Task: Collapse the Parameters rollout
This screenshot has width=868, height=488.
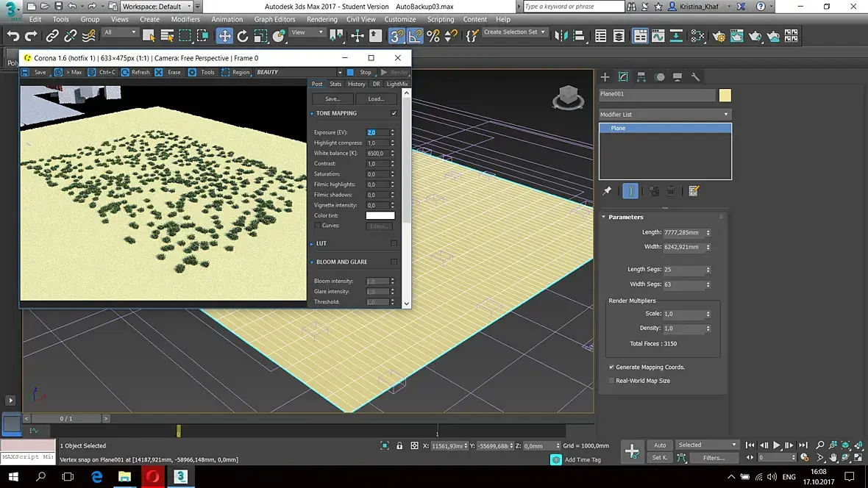Action: coord(625,217)
